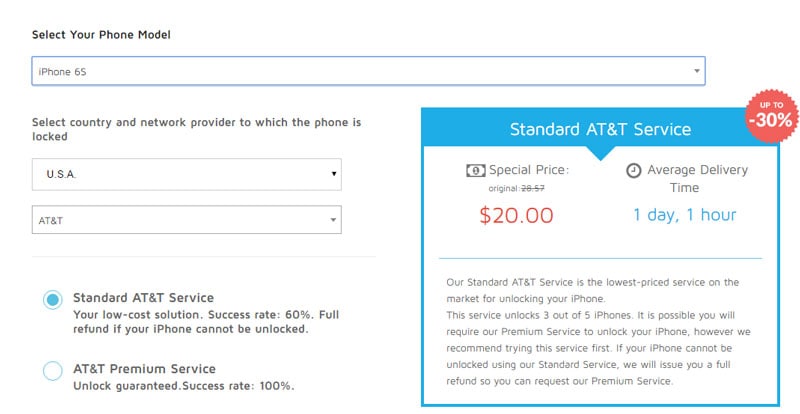Screen dimensions: 800x414
Task: Click the arrow on the country dropdown
Action: tap(334, 174)
